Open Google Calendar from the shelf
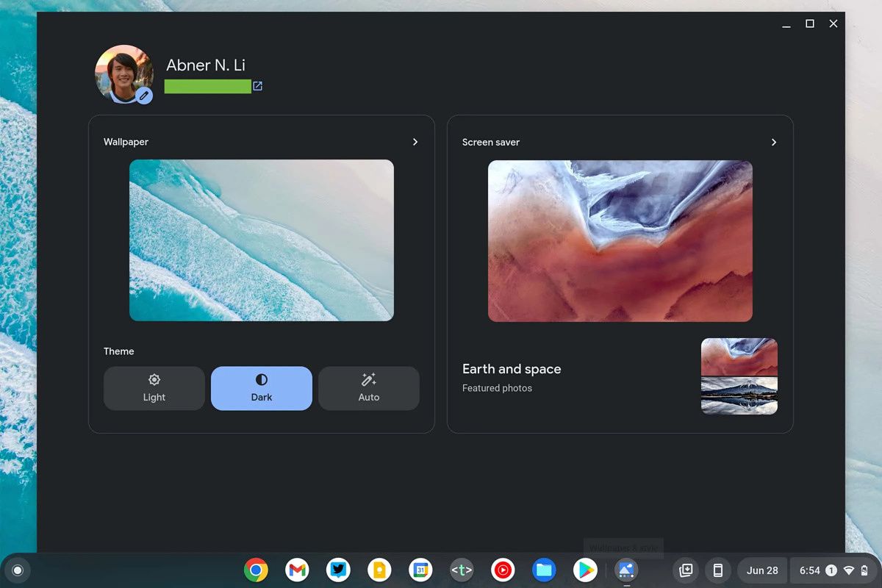The height and width of the screenshot is (588, 882). tap(420, 570)
